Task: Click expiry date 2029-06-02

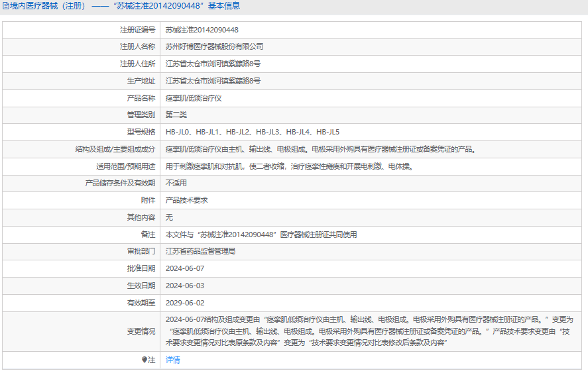Action: [185, 303]
